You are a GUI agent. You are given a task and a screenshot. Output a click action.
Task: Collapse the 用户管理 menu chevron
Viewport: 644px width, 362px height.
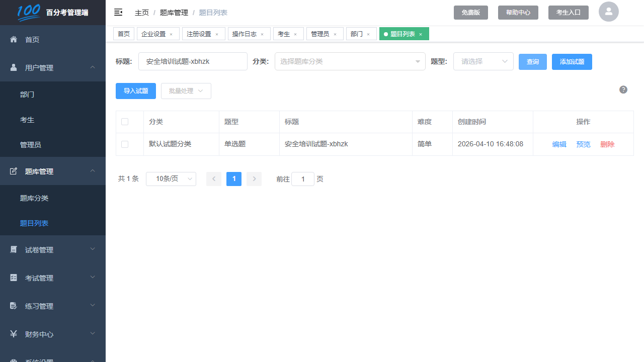[x=93, y=67]
